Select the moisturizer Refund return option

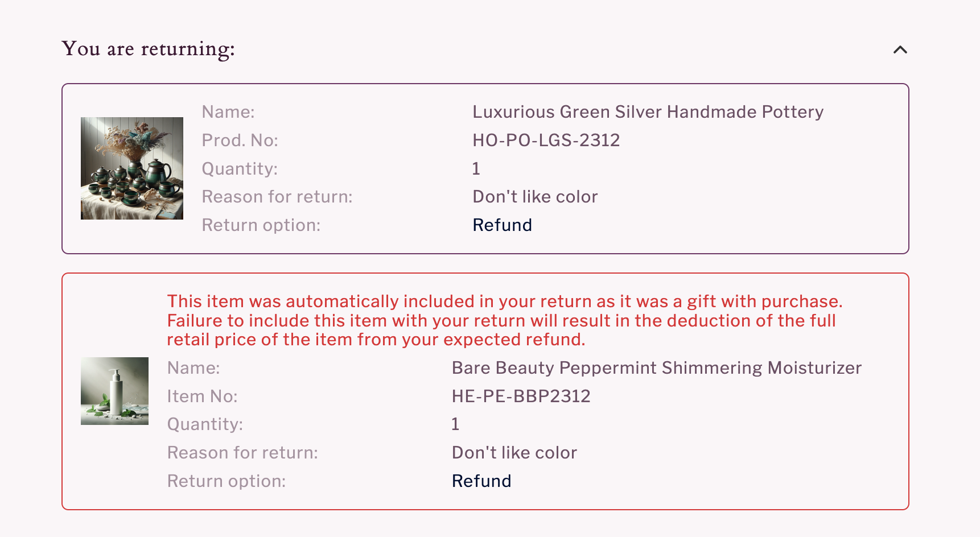pyautogui.click(x=481, y=481)
